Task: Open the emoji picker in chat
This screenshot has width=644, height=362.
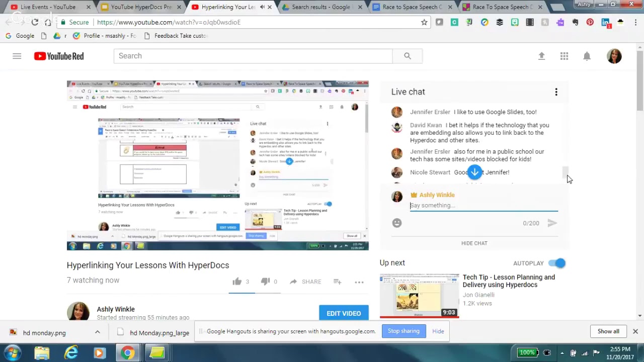Action: [x=397, y=223]
